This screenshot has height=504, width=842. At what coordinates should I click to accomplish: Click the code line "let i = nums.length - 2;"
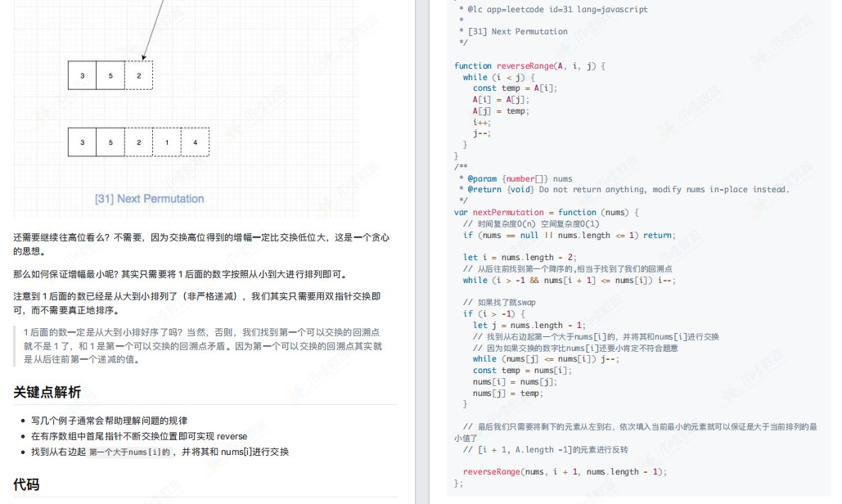[520, 257]
